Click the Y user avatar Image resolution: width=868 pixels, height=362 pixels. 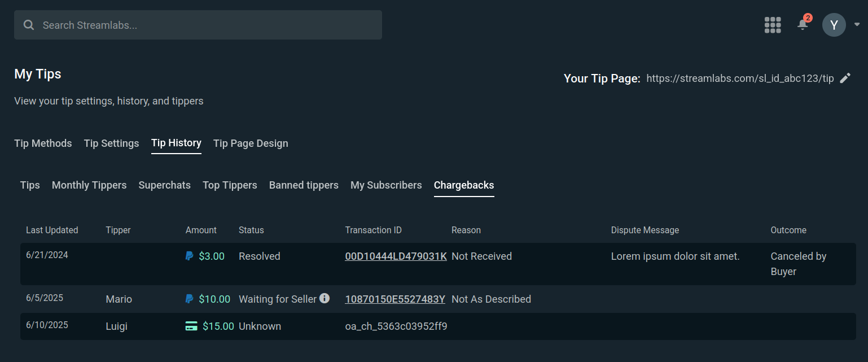tap(834, 25)
